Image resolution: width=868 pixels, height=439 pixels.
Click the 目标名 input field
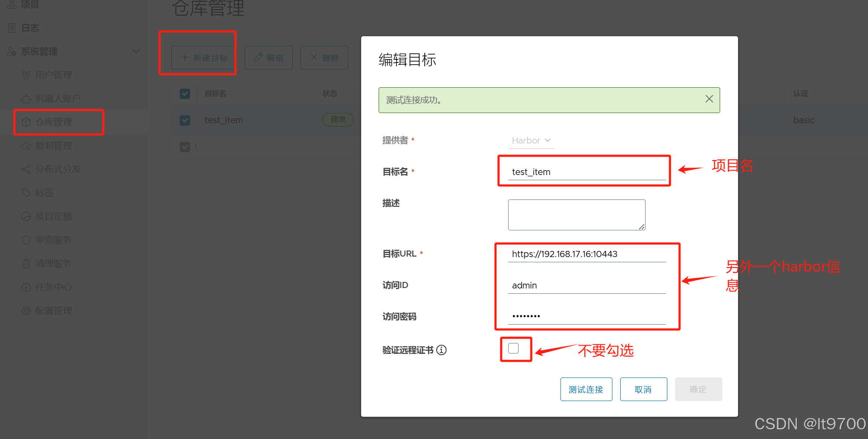click(587, 172)
